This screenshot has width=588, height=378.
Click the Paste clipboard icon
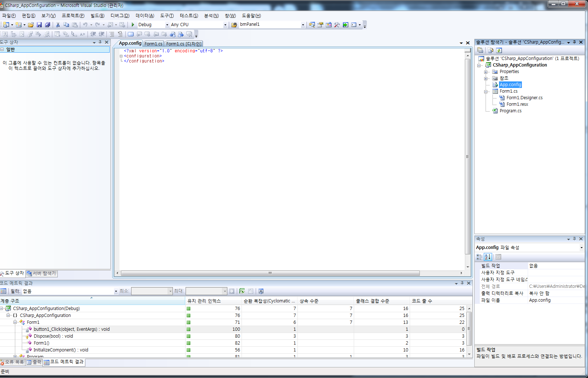tap(74, 25)
